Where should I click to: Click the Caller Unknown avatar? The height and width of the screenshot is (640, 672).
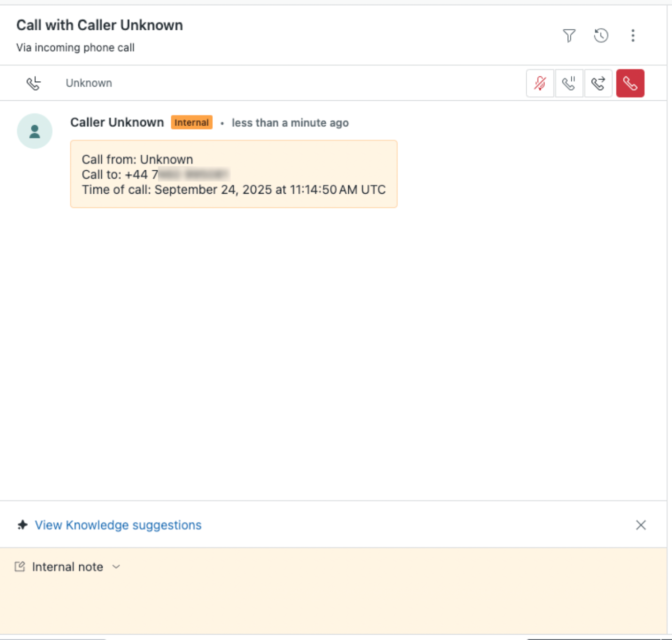point(35,131)
